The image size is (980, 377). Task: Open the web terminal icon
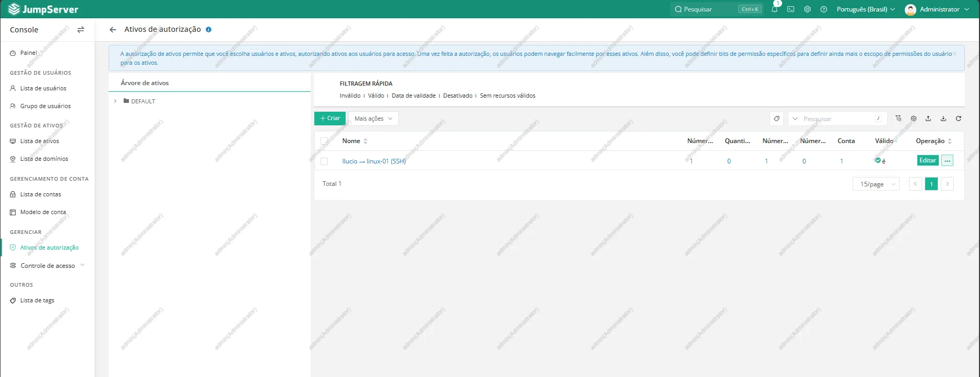(x=791, y=9)
